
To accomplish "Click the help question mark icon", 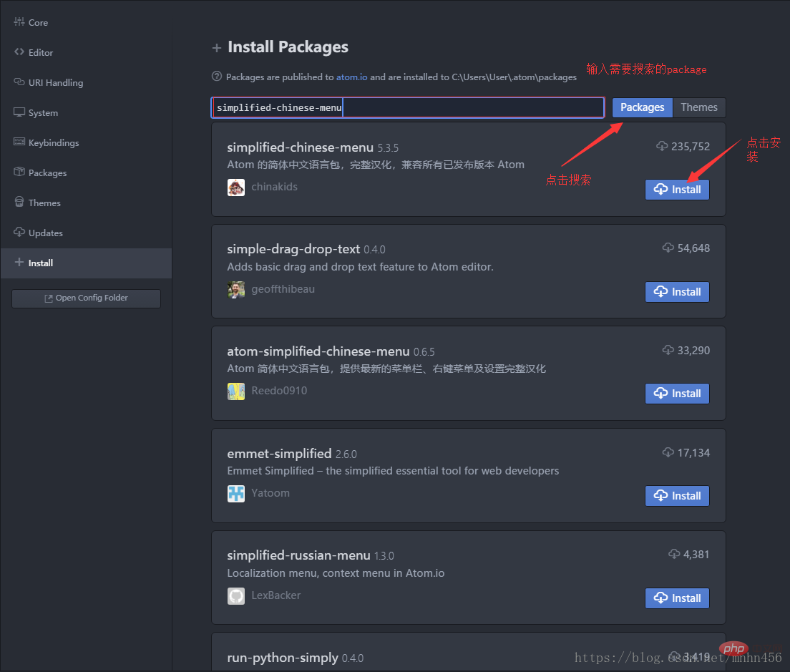I will 217,77.
